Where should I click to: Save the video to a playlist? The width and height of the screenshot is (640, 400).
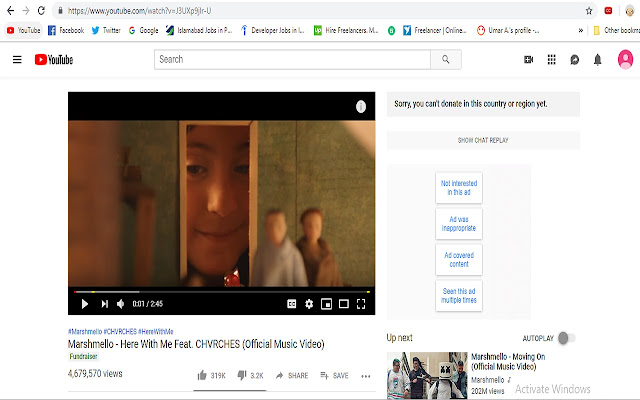[x=334, y=376]
